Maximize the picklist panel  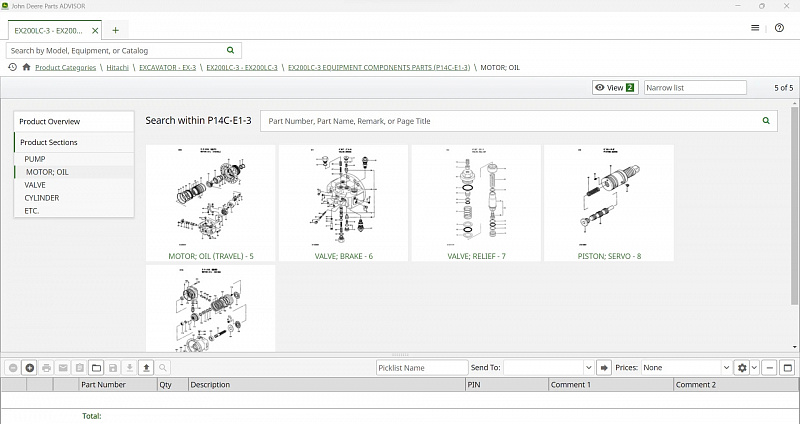pyautogui.click(x=787, y=367)
